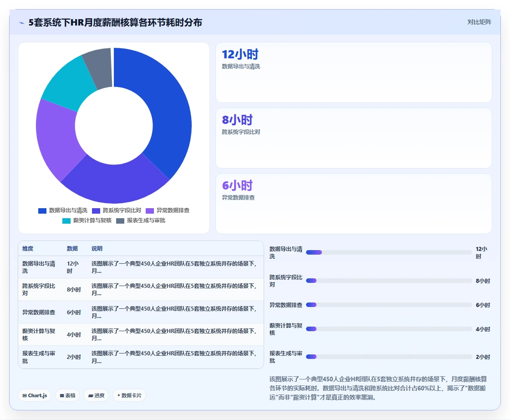
Task: Click the 2小时 progress value label
Action: (x=483, y=357)
